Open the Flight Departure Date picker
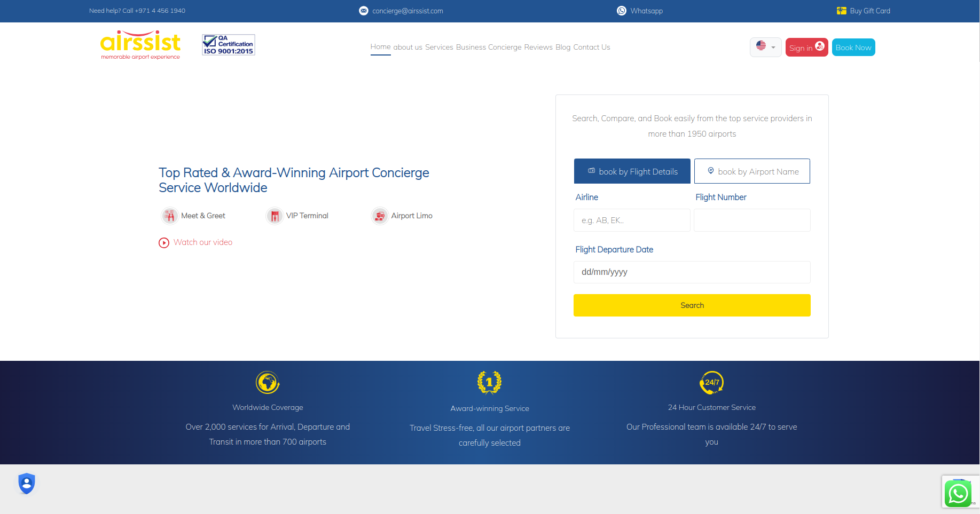The image size is (980, 514). (692, 272)
